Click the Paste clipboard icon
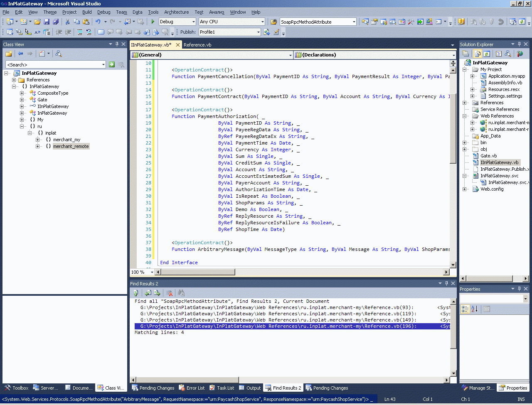532x405 pixels. (x=86, y=22)
